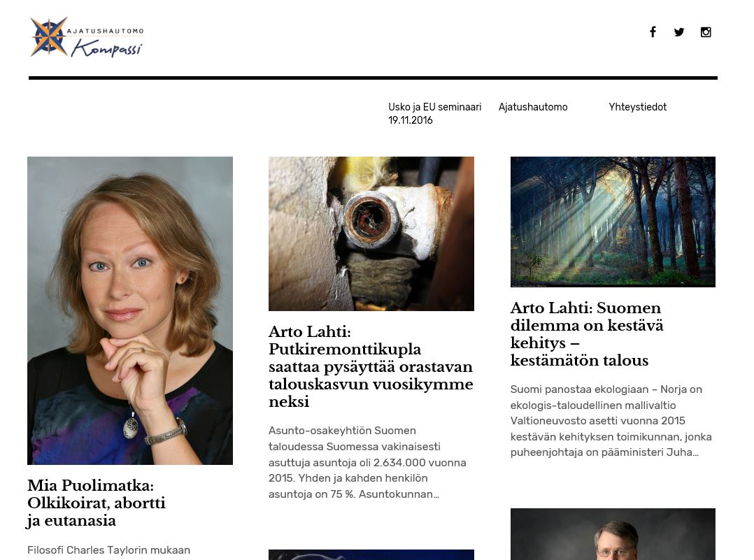Open Arto Lahti Putkiremonttikupla article title
Screen dimensions: 754x560
tap(371, 366)
